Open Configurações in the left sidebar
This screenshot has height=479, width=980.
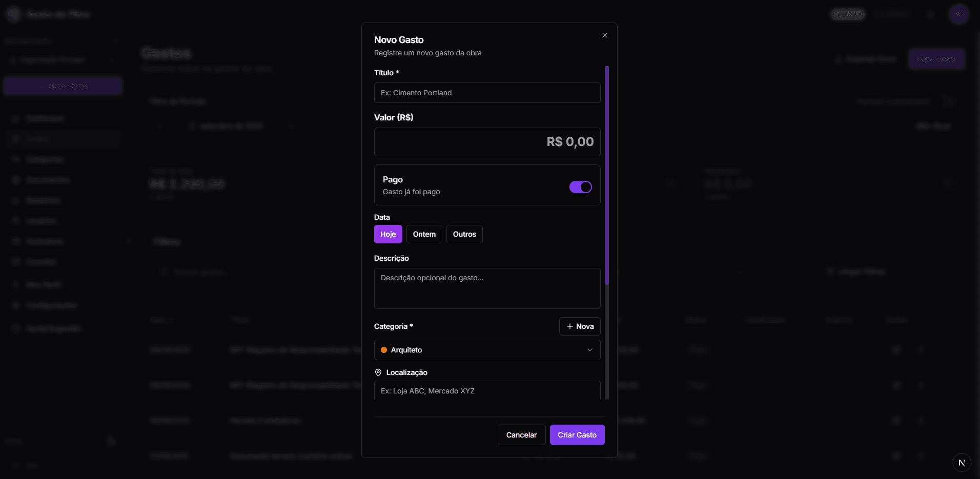coord(51,305)
